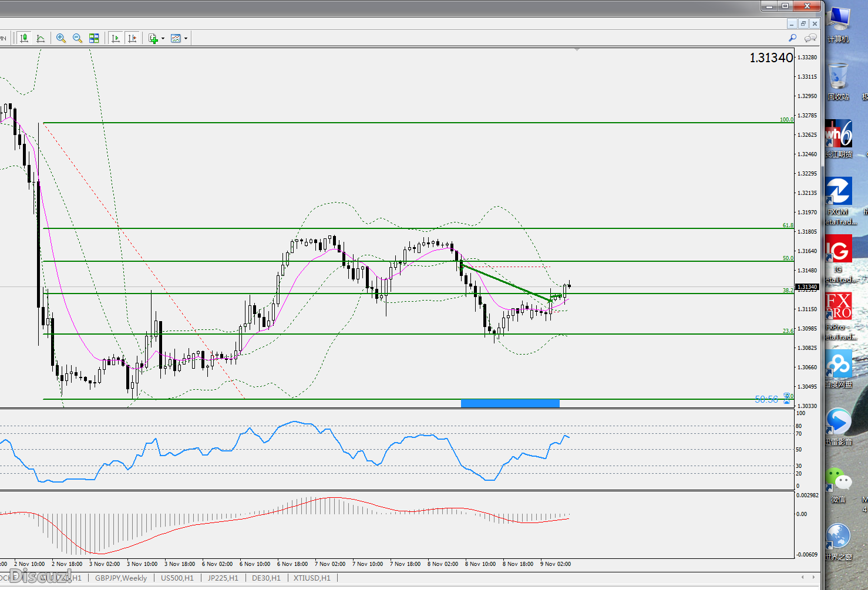The image size is (868, 590).
Task: Switch chart to candlestick display mode
Action: tap(24, 38)
